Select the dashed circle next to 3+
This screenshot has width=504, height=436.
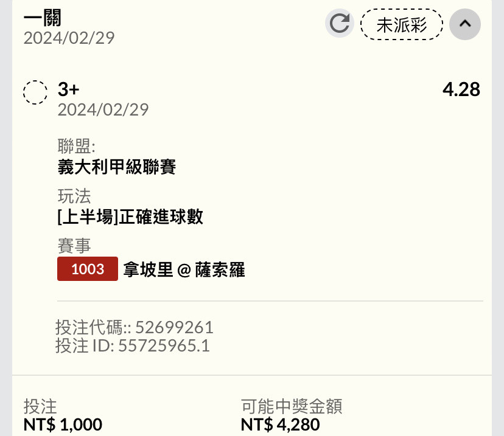(x=35, y=92)
